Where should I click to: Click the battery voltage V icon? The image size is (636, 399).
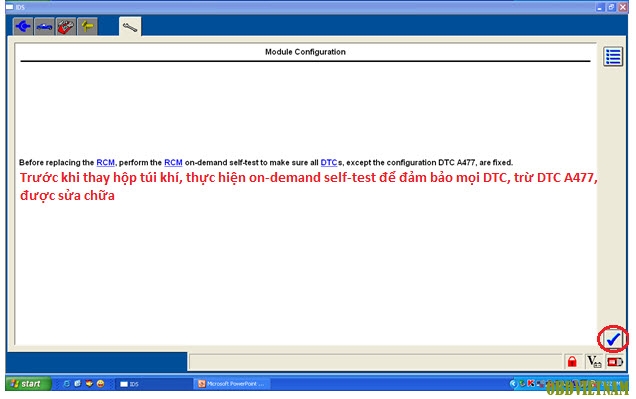(x=594, y=361)
